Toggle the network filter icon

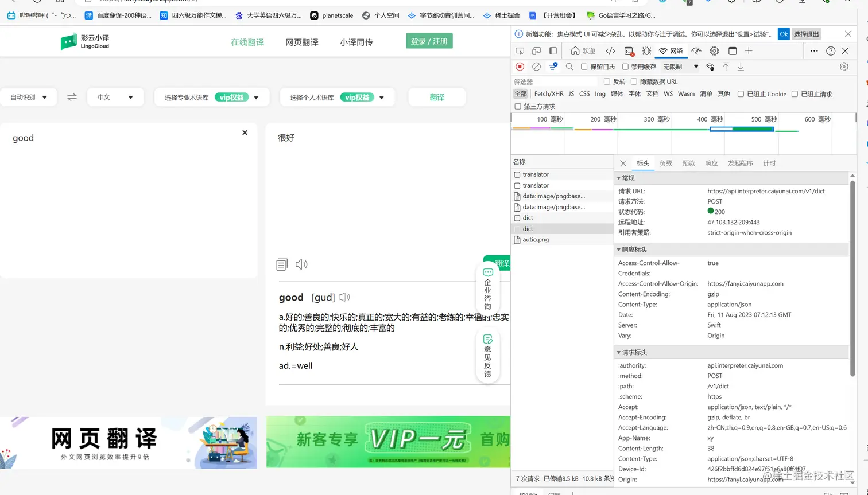[x=553, y=67]
